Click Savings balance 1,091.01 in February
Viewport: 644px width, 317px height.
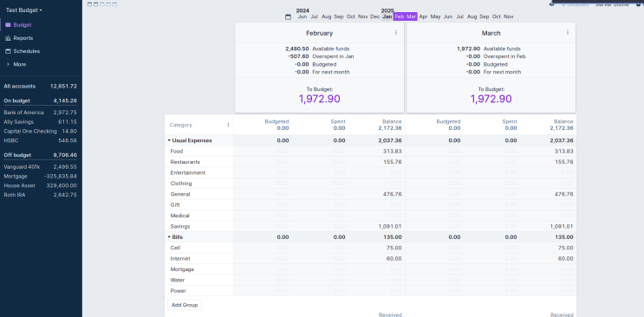tap(390, 226)
